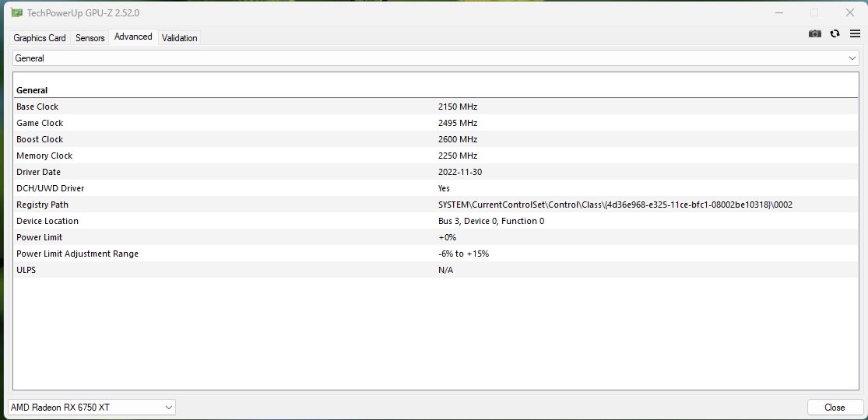Select the Base Clock row label

click(x=37, y=107)
